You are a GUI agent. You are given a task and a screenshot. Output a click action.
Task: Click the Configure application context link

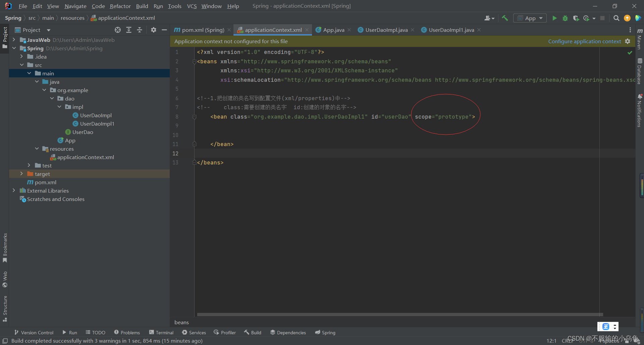click(x=584, y=41)
